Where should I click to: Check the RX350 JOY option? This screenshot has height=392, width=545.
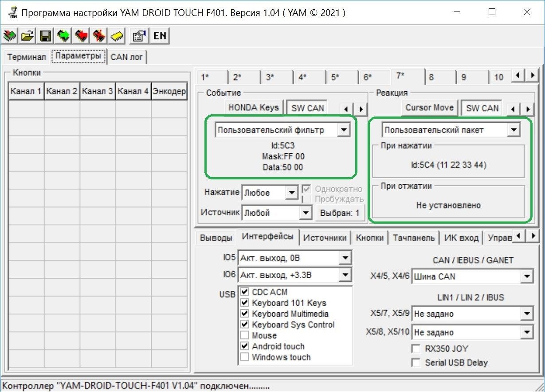coord(416,349)
